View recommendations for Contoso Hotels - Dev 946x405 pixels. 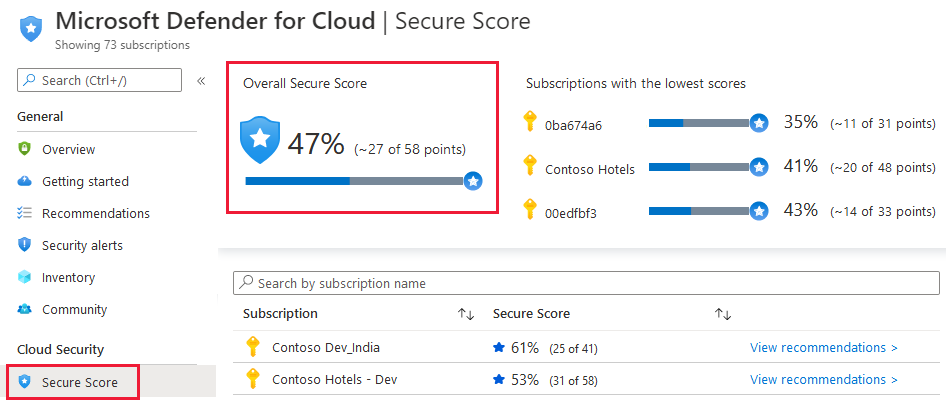click(823, 380)
